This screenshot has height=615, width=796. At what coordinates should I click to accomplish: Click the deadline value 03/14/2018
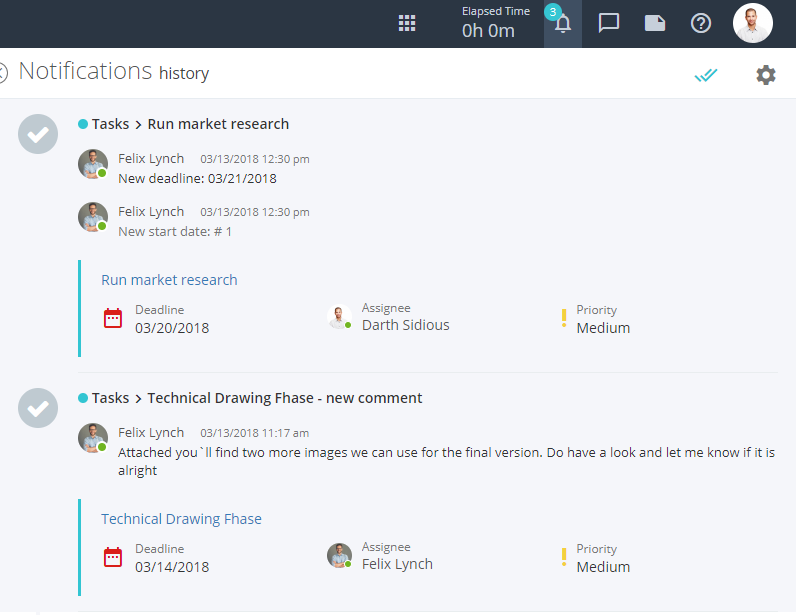tap(172, 567)
